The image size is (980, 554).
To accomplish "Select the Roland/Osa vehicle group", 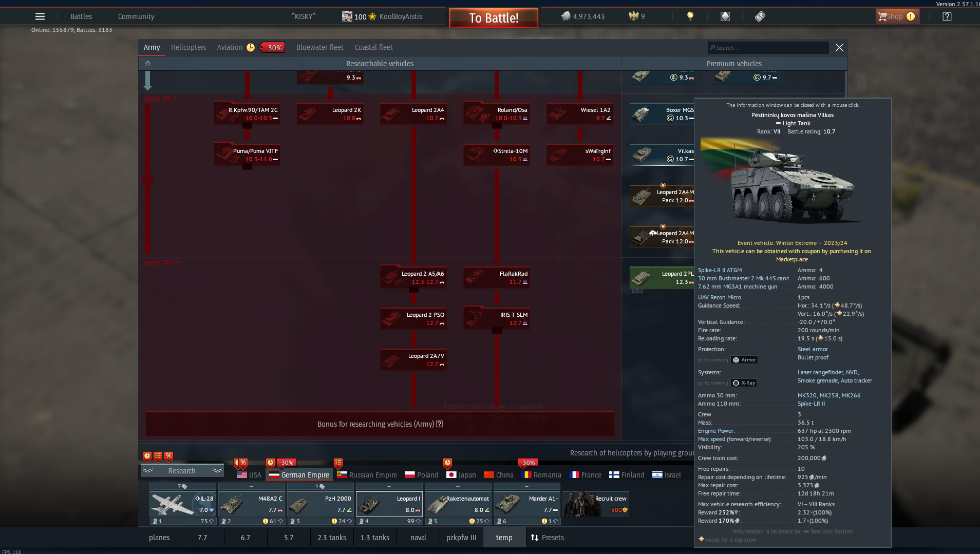I will pyautogui.click(x=497, y=114).
